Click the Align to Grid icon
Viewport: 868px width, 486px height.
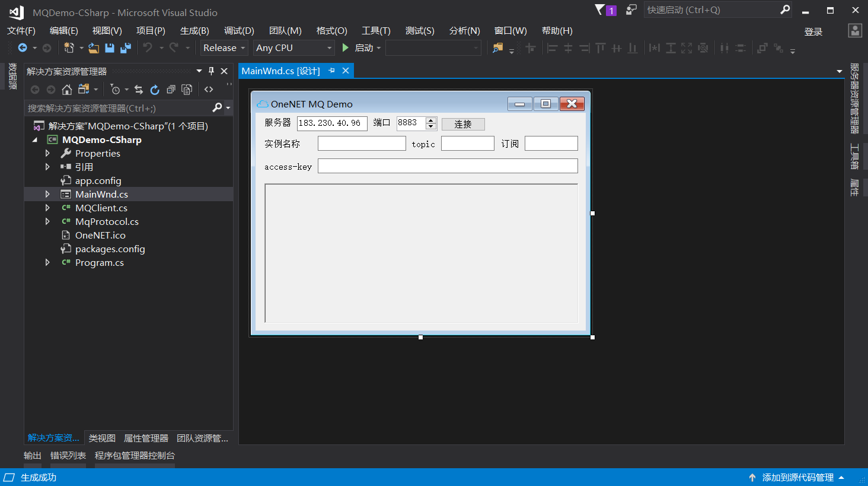531,48
